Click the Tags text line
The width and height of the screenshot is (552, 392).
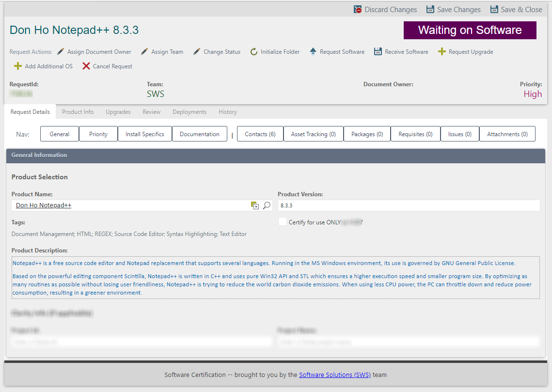[129, 234]
